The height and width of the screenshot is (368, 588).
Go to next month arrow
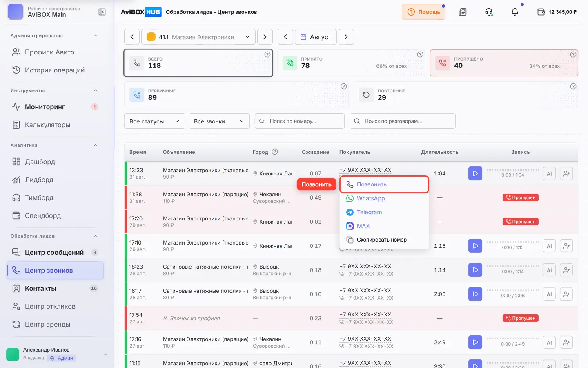click(346, 37)
